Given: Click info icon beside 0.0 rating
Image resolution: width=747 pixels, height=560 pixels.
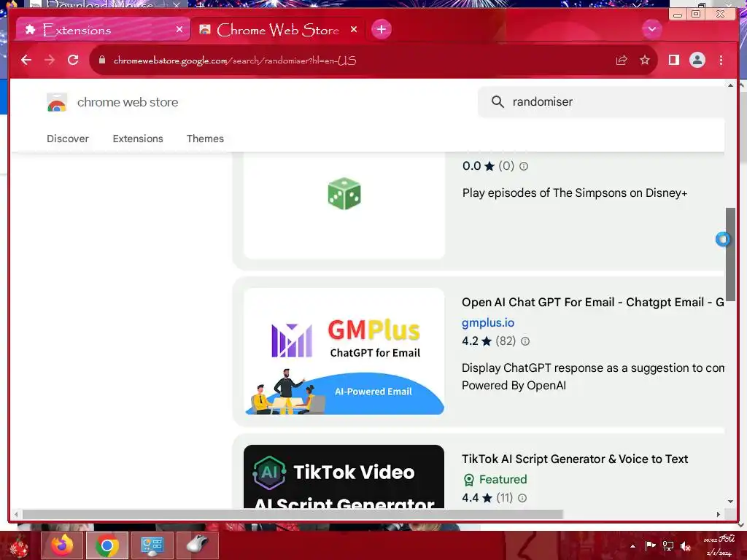Looking at the screenshot, I should pos(524,166).
